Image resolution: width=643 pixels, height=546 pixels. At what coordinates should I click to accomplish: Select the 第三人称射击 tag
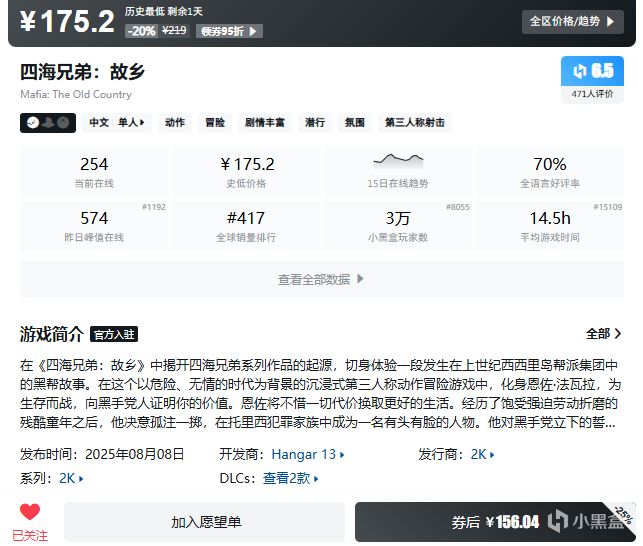(415, 123)
